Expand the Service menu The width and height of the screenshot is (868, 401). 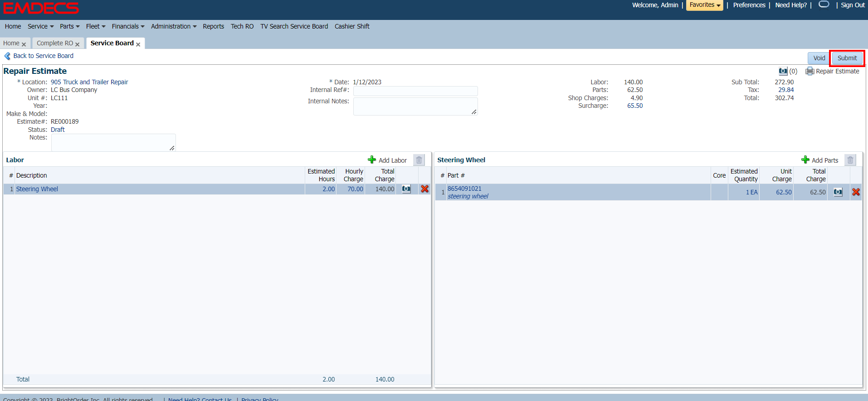tap(40, 26)
